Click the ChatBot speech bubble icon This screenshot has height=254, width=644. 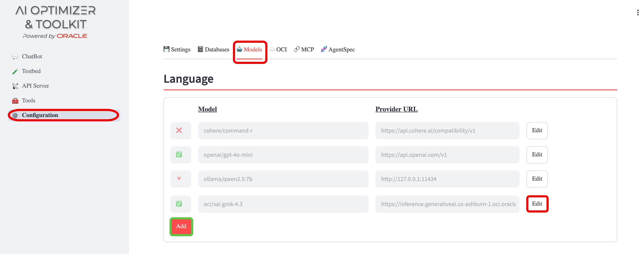coord(15,57)
